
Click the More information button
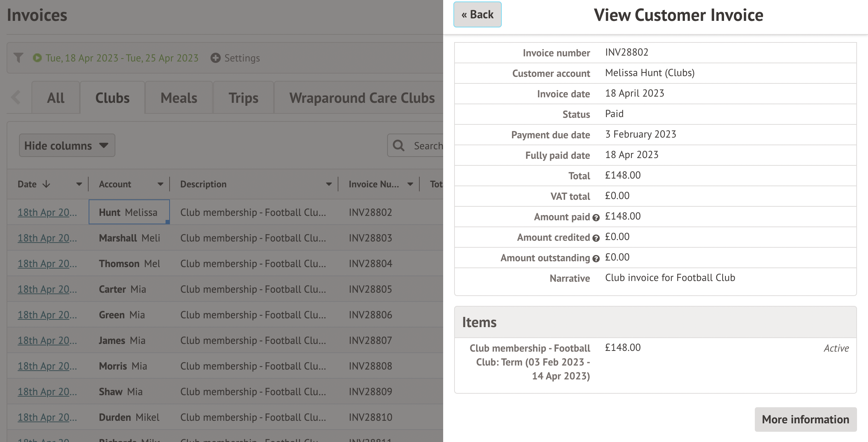coord(805,419)
